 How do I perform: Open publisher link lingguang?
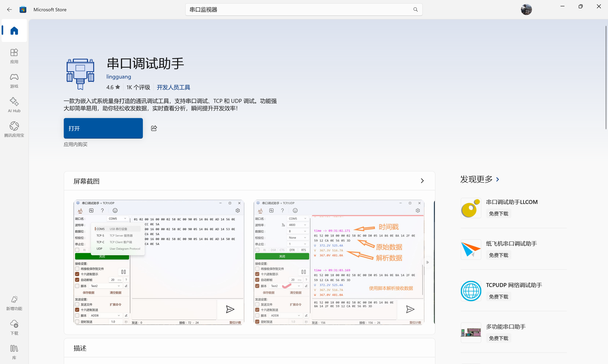(x=119, y=77)
